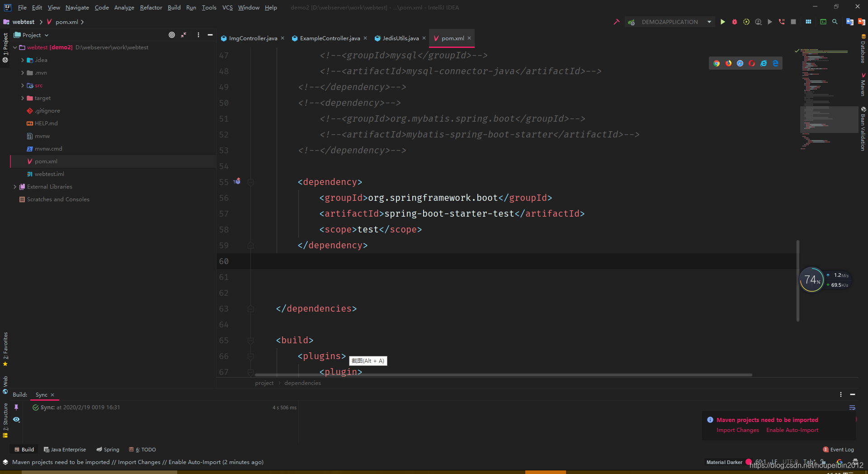Screen dimensions: 868x474
Task: Hide the Project tool window
Action: coord(210,35)
